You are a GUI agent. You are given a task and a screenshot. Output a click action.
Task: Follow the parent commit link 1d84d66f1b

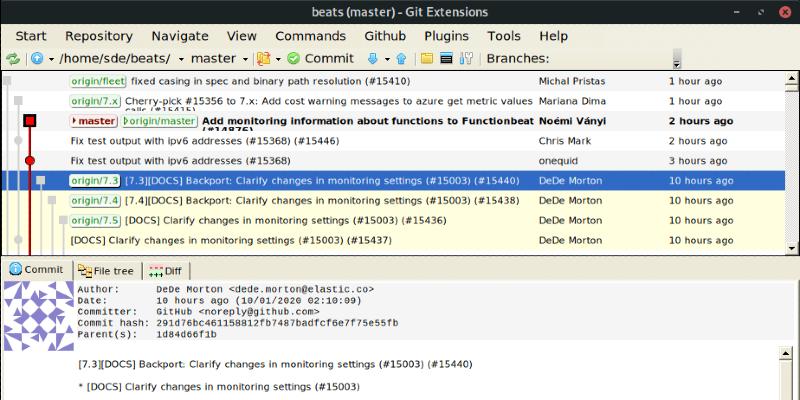192,334
